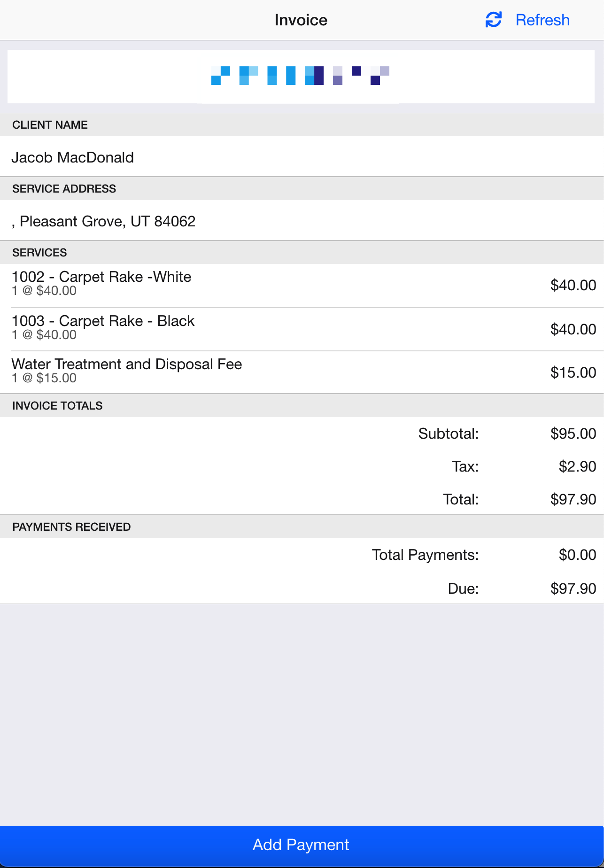Tap the $40.00 price for Carpet Rake White

coord(573,285)
